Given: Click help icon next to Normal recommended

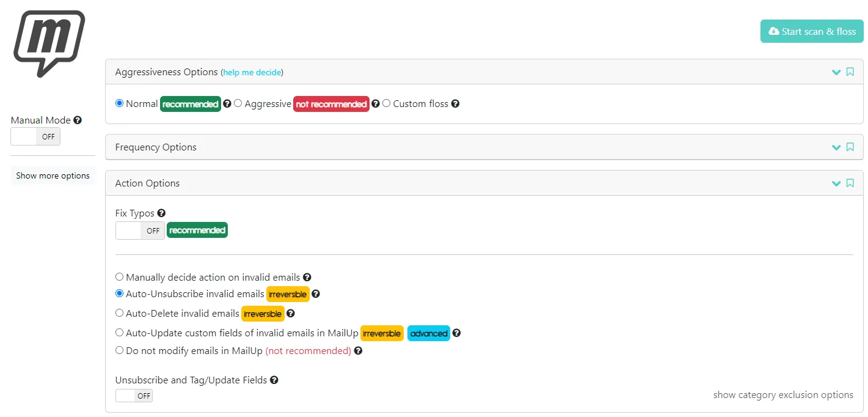Looking at the screenshot, I should [x=227, y=104].
